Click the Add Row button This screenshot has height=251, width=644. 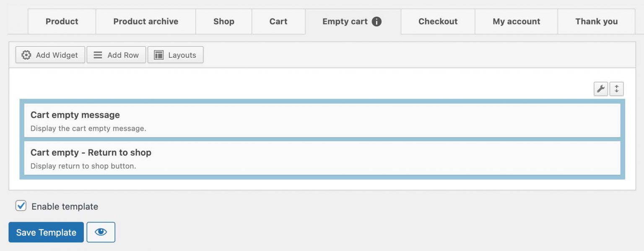point(116,55)
